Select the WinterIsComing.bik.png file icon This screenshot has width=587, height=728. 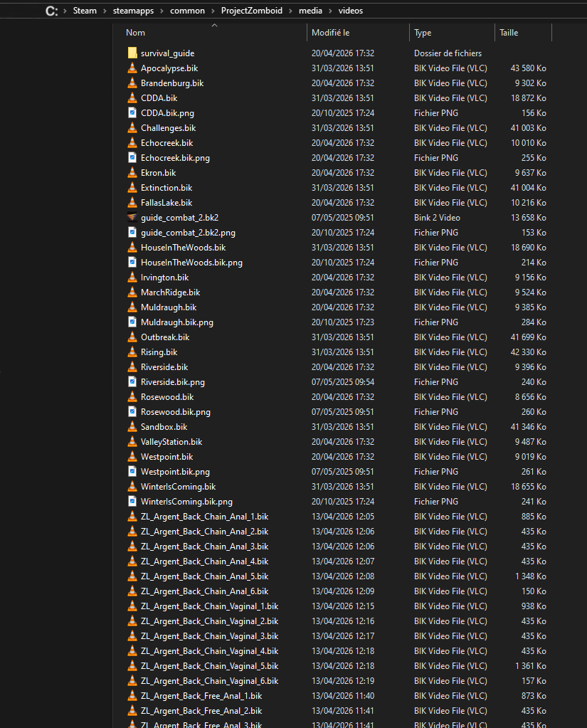132,502
